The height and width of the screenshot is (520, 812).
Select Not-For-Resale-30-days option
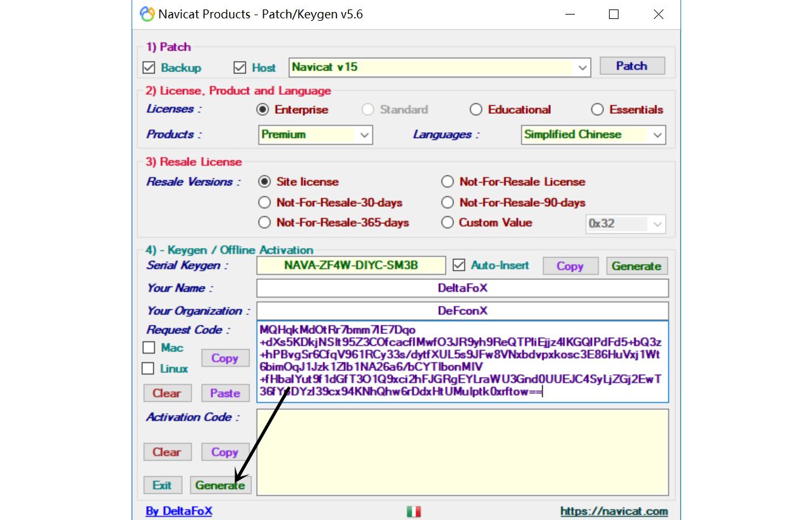coord(265,202)
